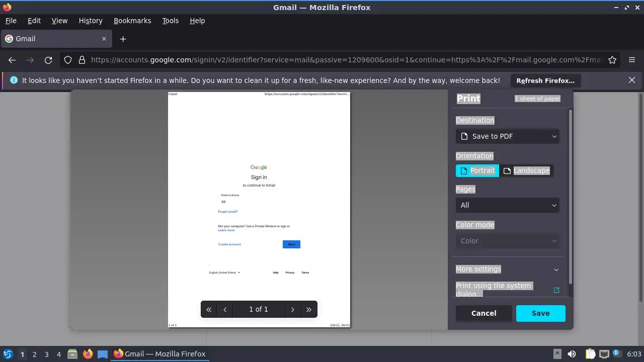Launch file manager from the taskbar
The height and width of the screenshot is (362, 644).
click(x=72, y=354)
